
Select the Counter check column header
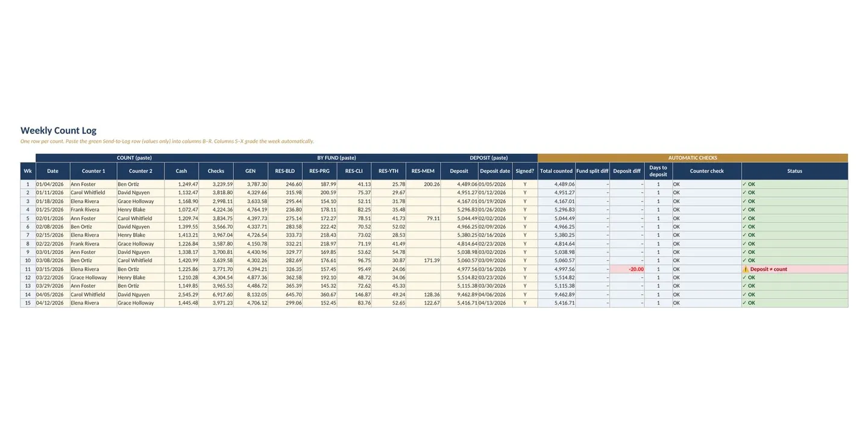[x=707, y=171]
